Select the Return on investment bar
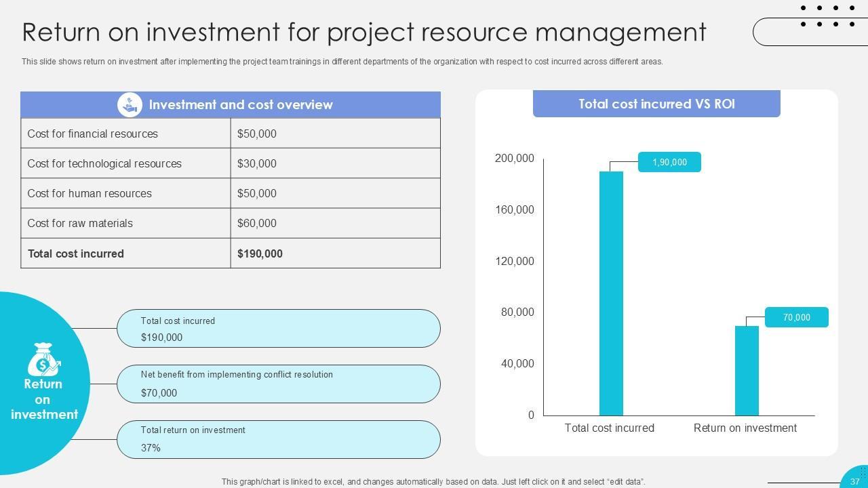Screen dimensions: 868x488 tap(747, 370)
